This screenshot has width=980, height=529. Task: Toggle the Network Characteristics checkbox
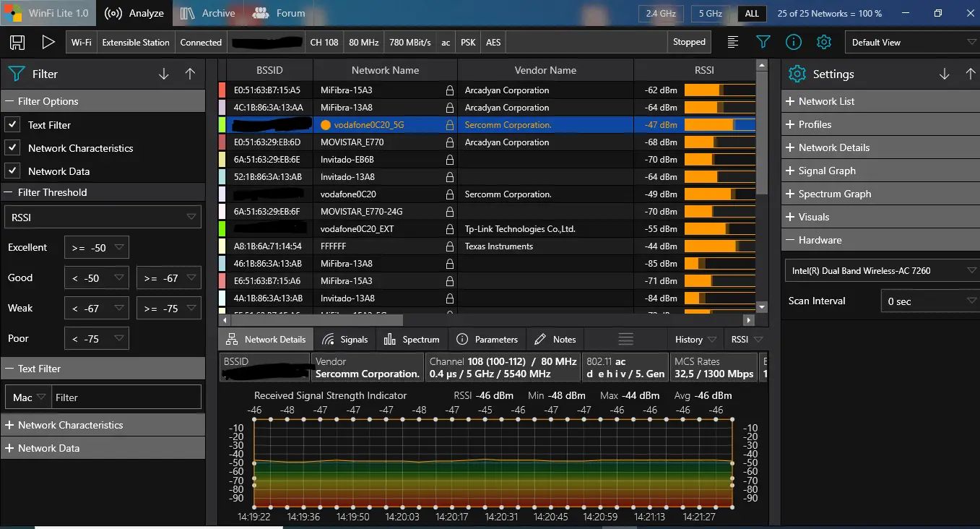[12, 148]
